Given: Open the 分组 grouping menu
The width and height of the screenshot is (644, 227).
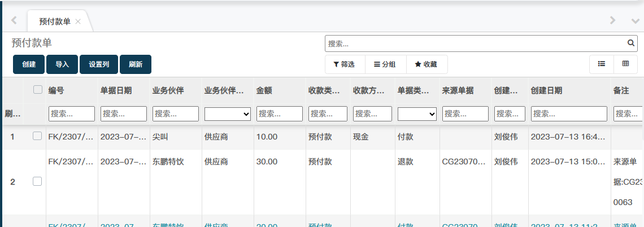Looking at the screenshot, I should [x=385, y=64].
